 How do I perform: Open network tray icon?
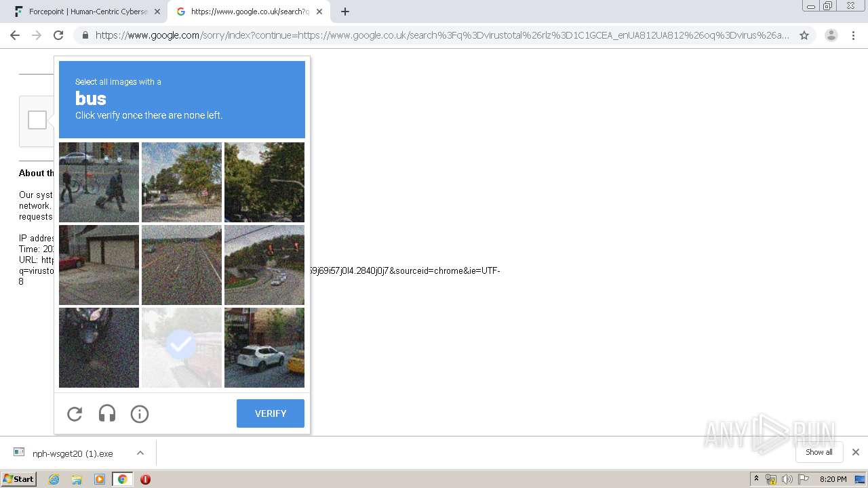[x=771, y=479]
